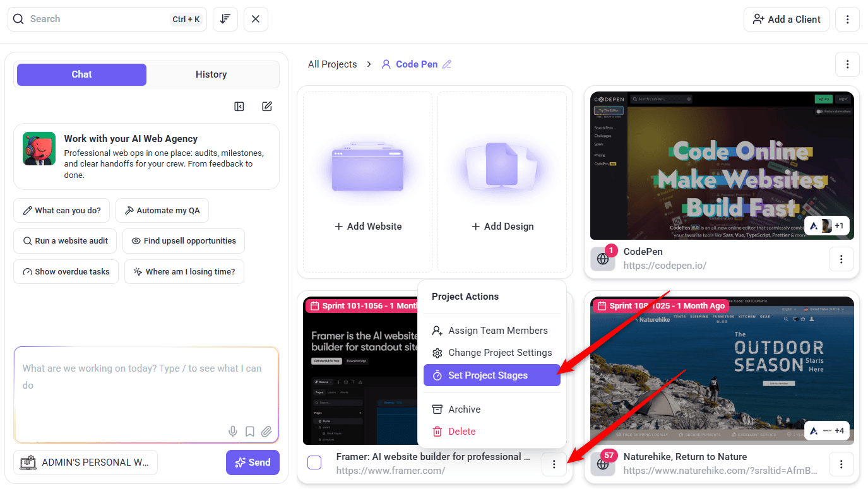Screen dimensions: 868x489
Task: Collapse the chat sidebar panel icon
Action: [x=239, y=107]
